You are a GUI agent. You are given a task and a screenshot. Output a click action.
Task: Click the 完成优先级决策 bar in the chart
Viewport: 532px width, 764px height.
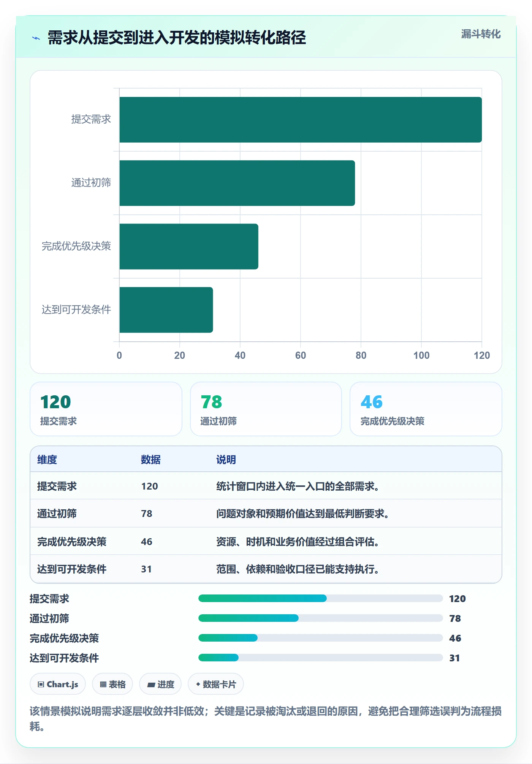(x=189, y=247)
